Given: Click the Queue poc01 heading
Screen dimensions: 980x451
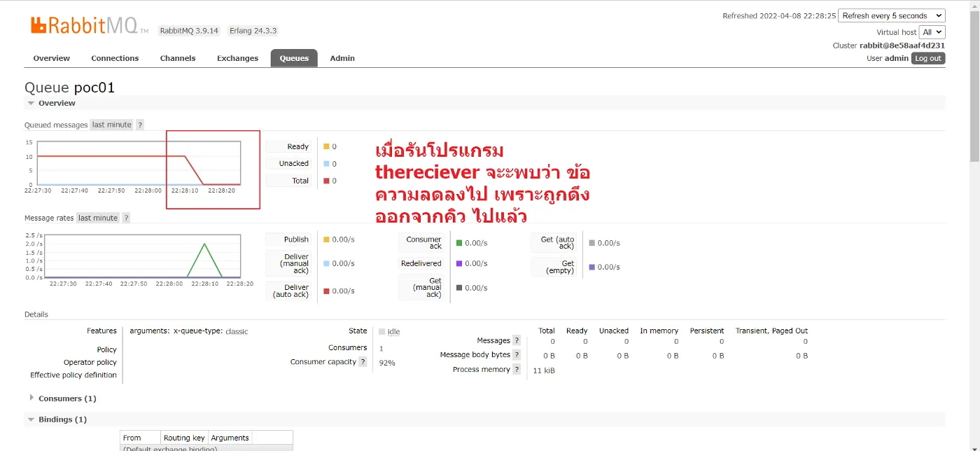Looking at the screenshot, I should tap(69, 88).
